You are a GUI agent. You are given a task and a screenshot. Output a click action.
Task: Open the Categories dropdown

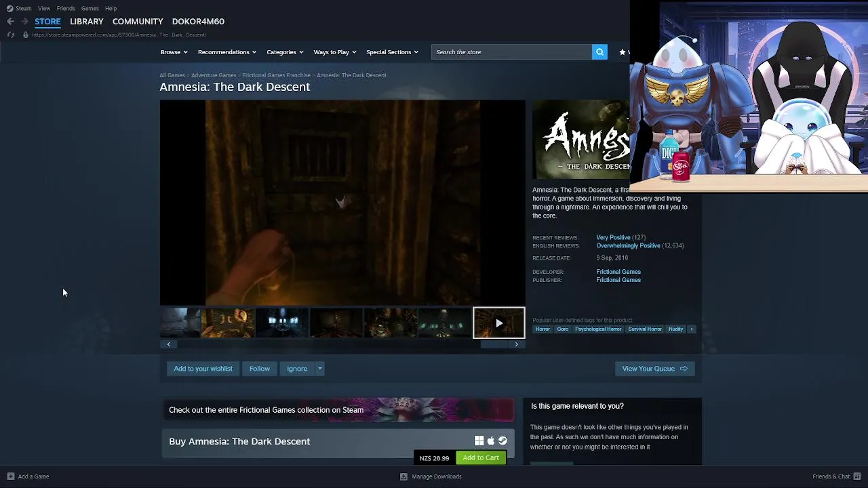point(285,52)
